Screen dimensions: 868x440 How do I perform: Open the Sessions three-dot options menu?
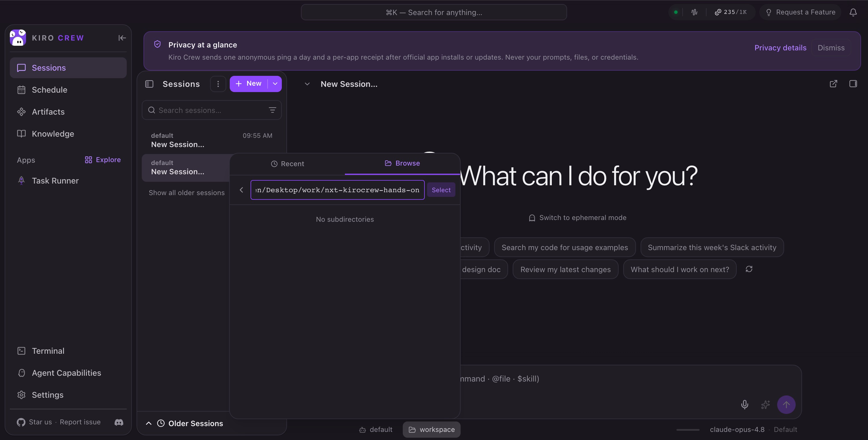pyautogui.click(x=218, y=84)
